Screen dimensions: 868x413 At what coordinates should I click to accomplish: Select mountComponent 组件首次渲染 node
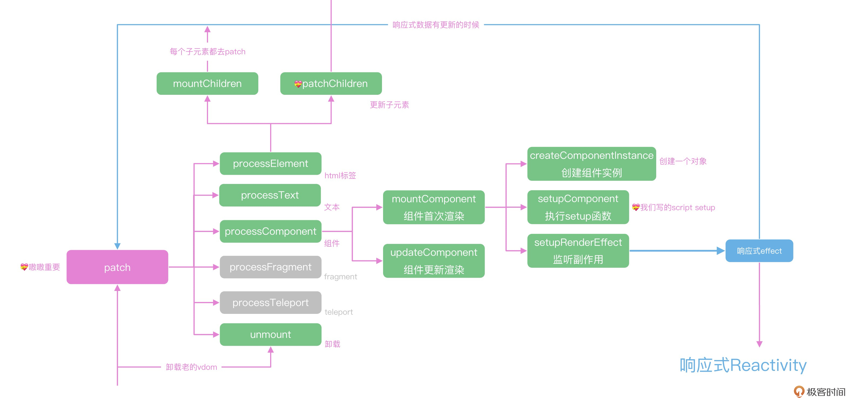pyautogui.click(x=434, y=207)
